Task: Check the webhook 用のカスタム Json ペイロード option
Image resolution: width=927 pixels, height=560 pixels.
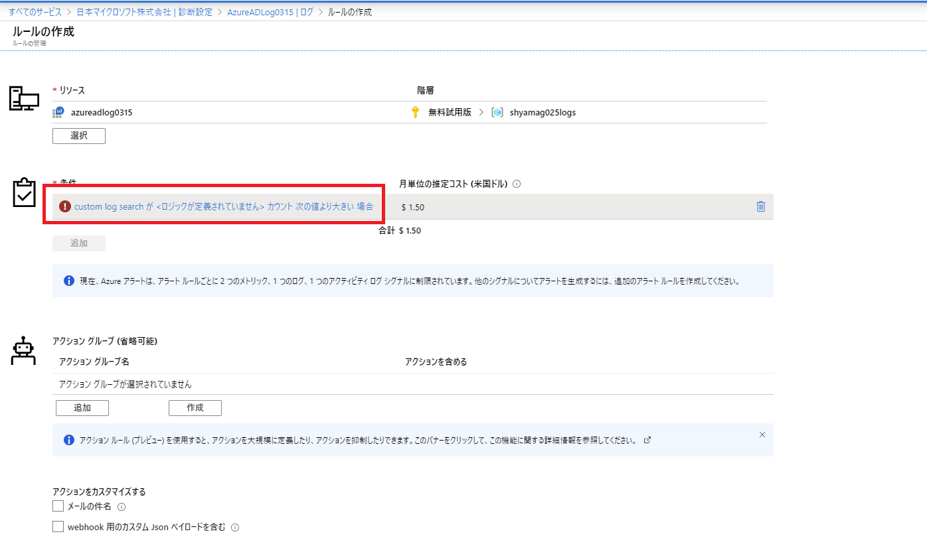Action: click(58, 527)
